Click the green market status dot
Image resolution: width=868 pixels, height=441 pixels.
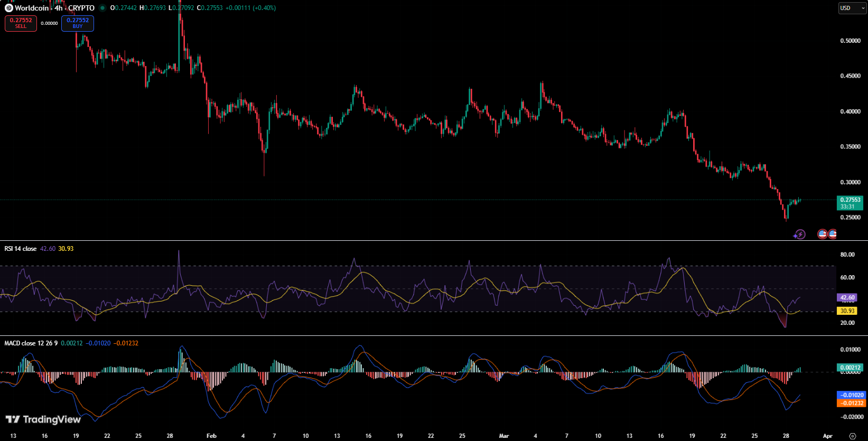point(102,8)
